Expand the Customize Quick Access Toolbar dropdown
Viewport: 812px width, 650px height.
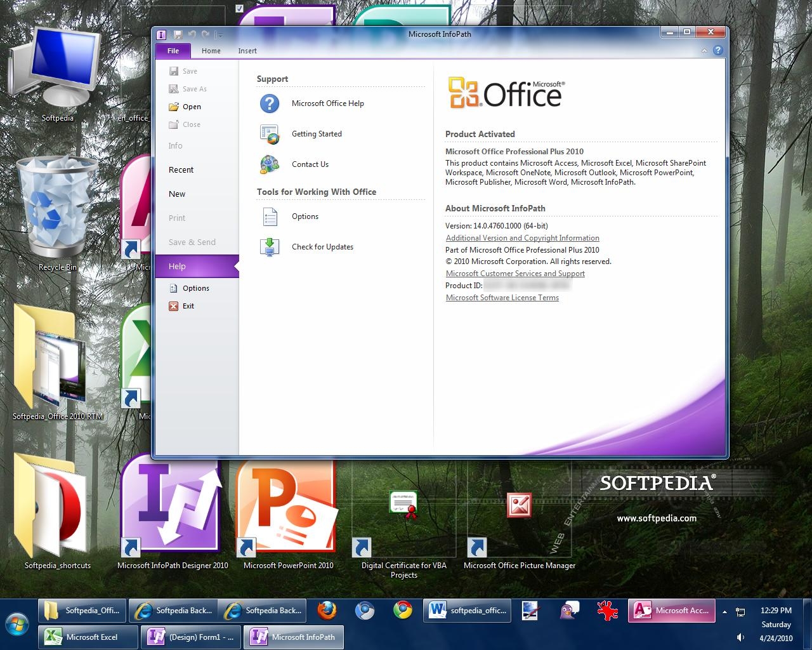point(219,35)
